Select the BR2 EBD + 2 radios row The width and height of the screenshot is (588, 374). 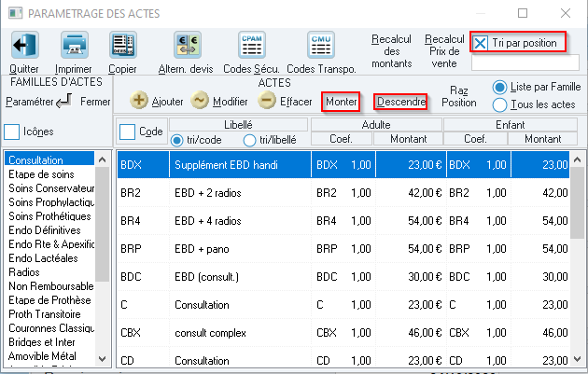(343, 193)
